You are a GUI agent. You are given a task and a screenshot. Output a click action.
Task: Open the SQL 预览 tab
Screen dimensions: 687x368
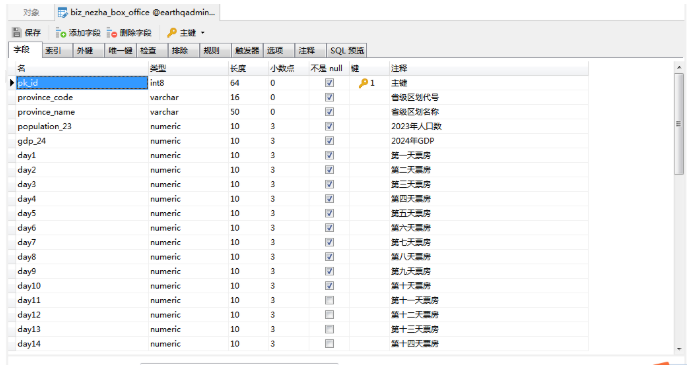pos(347,50)
